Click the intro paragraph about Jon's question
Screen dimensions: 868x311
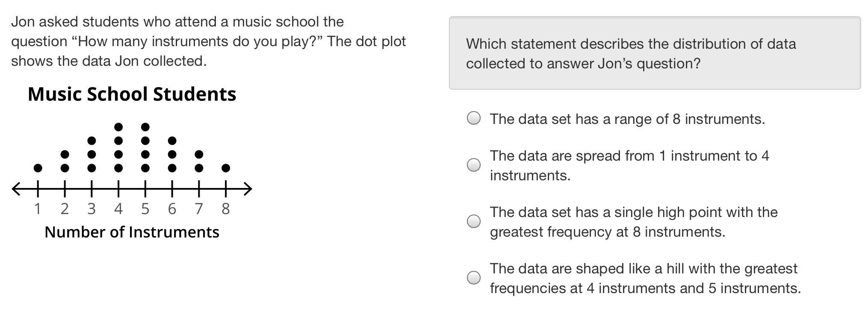coord(208,41)
